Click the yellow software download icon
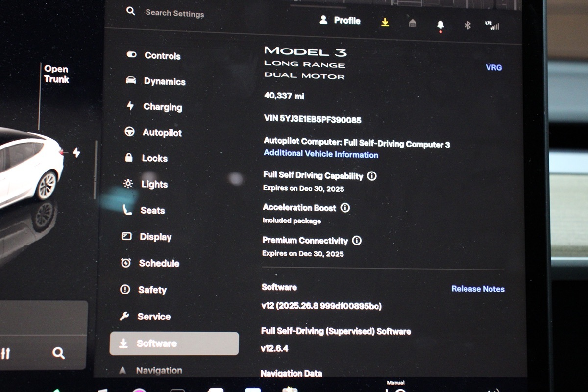 pyautogui.click(x=385, y=23)
